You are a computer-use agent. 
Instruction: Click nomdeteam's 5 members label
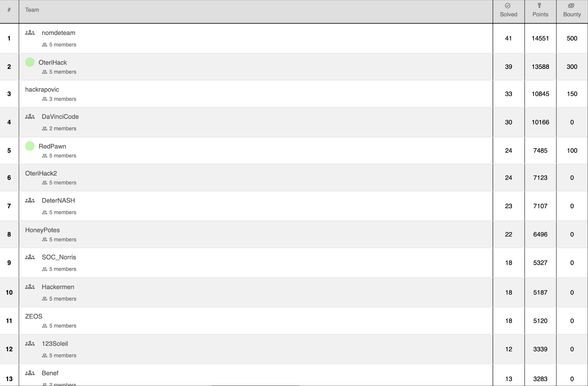(62, 45)
